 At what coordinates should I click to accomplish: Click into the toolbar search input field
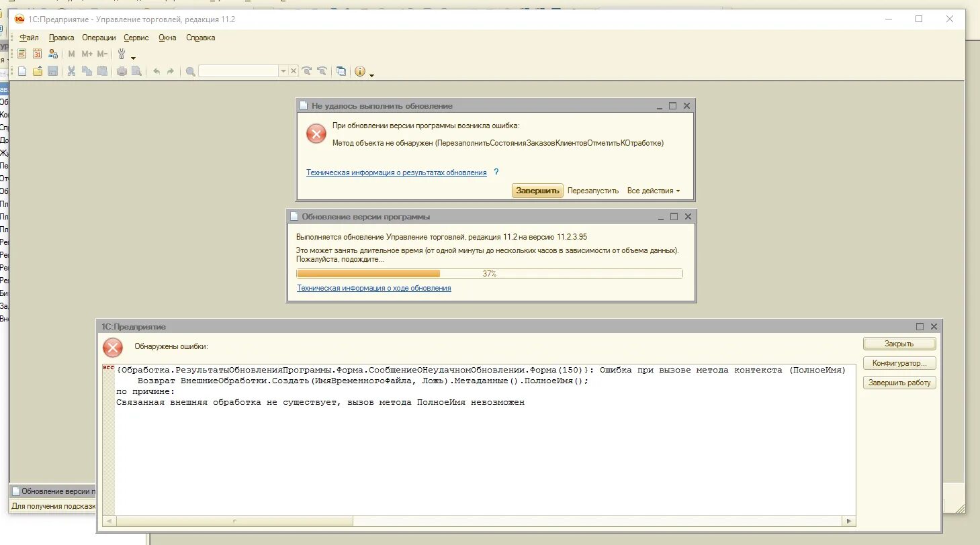[238, 71]
